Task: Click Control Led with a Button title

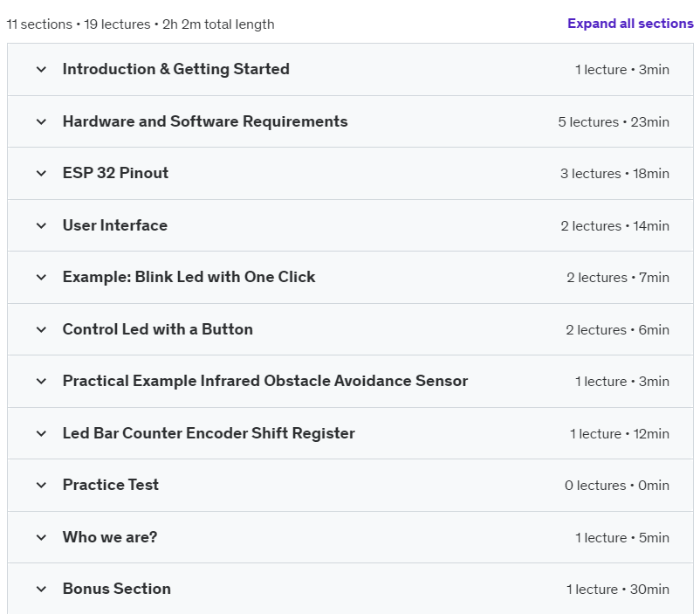Action: [158, 329]
